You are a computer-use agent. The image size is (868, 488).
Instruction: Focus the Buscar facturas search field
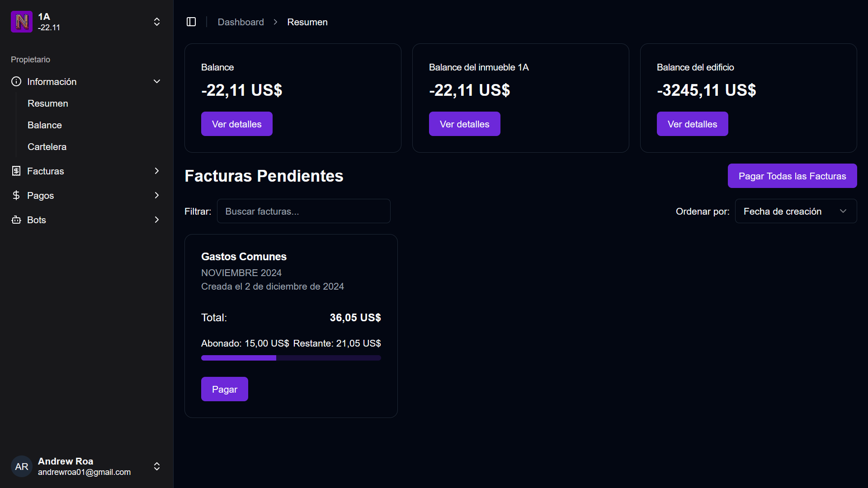pos(304,211)
